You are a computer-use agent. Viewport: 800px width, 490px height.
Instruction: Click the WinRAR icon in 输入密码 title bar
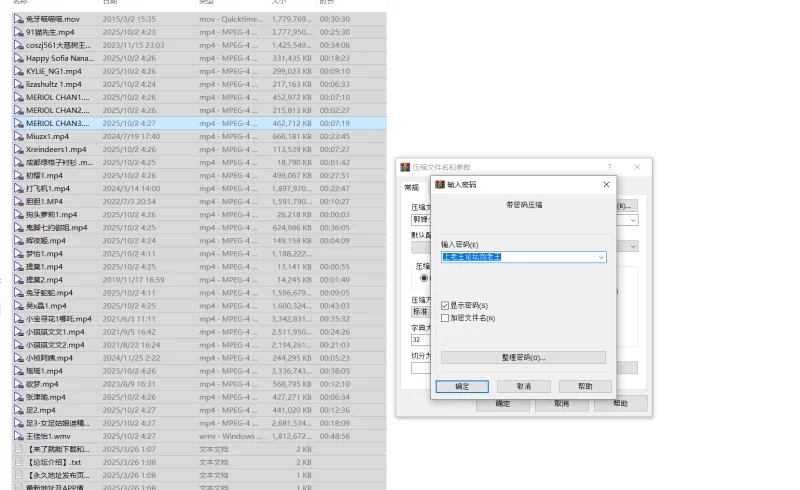439,185
